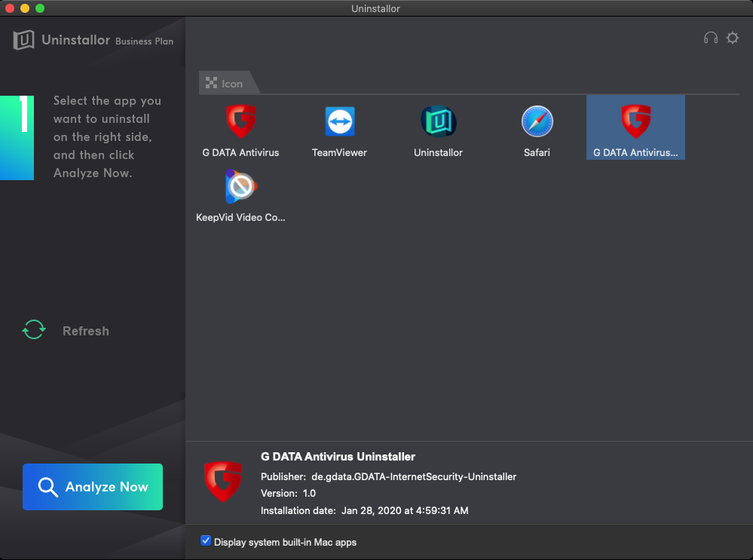This screenshot has height=560, width=753.
Task: Click the Refresh label
Action: point(86,331)
